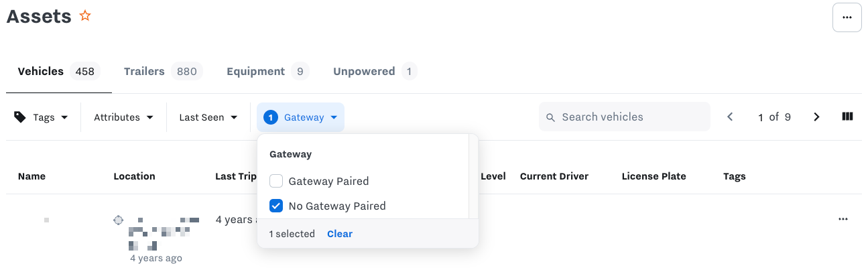868x276 pixels.
Task: Open the page more options button
Action: [x=847, y=17]
